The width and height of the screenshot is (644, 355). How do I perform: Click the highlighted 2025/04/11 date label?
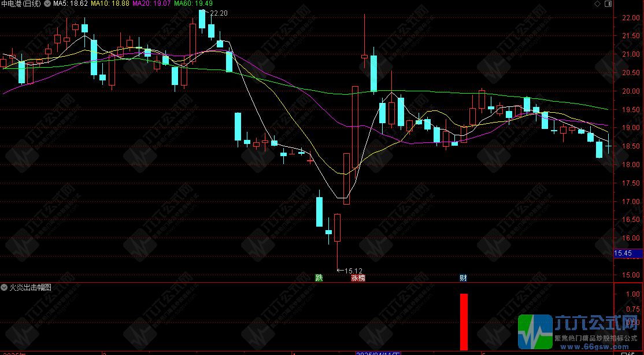(378, 353)
